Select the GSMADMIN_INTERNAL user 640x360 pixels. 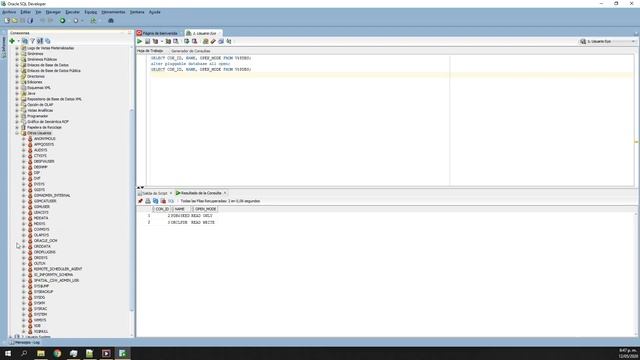[52, 196]
